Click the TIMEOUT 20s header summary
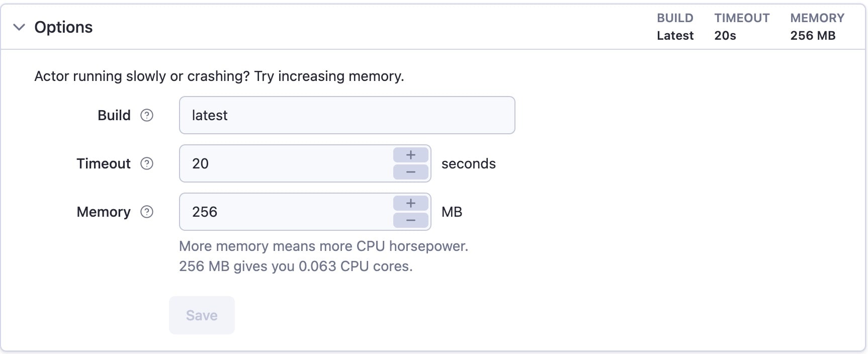 click(742, 27)
